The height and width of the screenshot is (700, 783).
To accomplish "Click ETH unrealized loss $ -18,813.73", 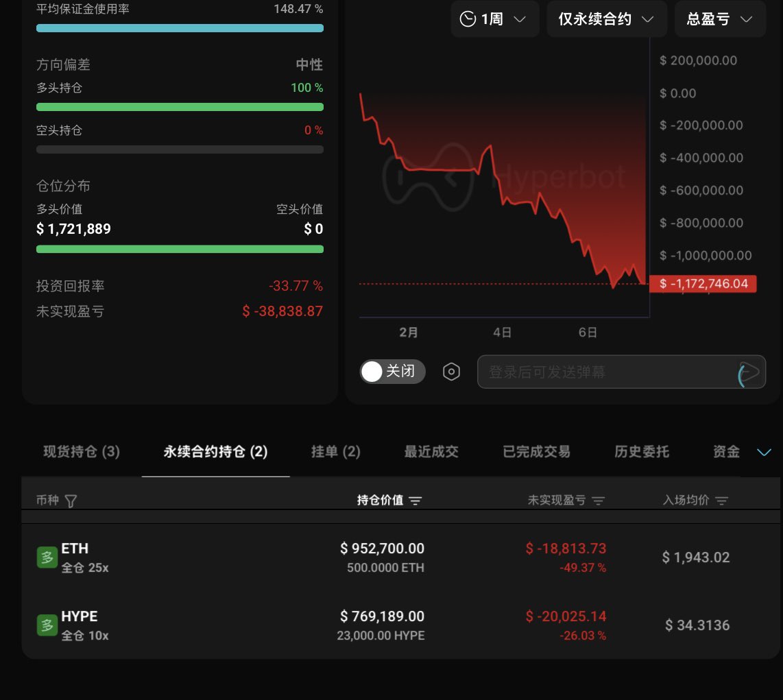I will tap(566, 548).
